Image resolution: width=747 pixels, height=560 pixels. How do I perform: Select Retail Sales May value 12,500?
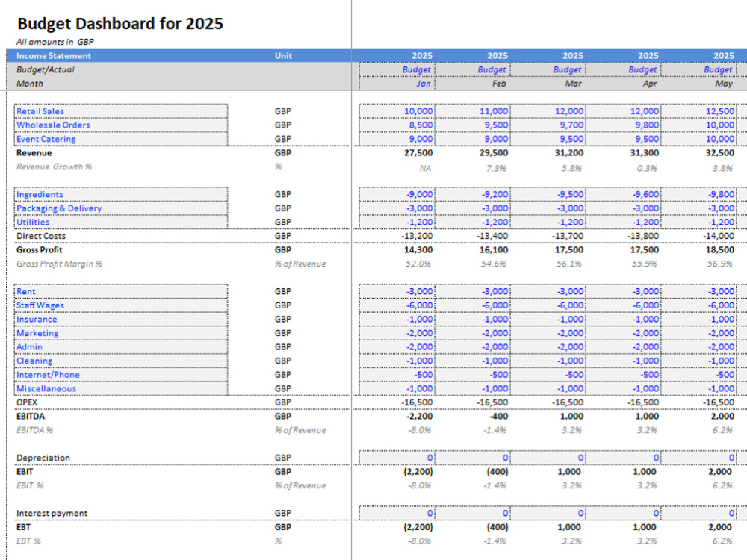coord(698,111)
